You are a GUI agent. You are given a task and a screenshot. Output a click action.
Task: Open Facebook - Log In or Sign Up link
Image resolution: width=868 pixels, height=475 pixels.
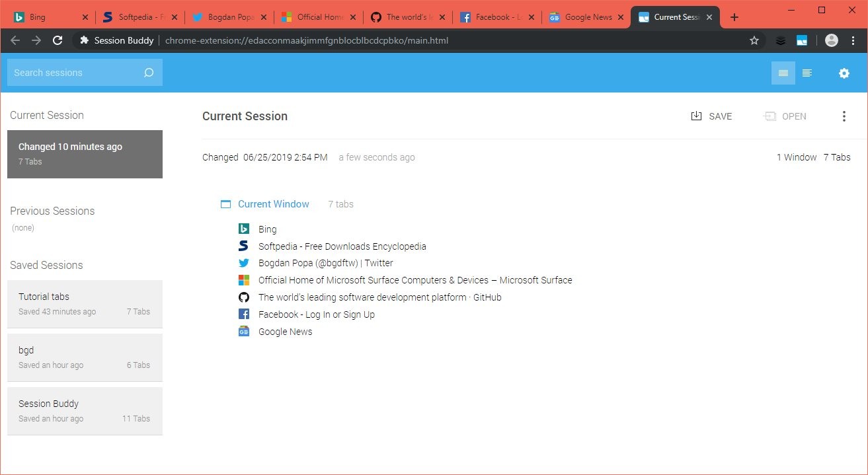pyautogui.click(x=317, y=314)
